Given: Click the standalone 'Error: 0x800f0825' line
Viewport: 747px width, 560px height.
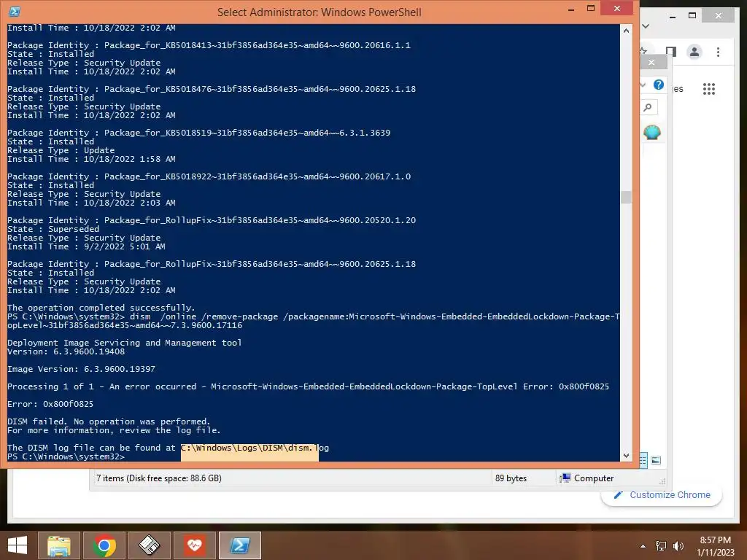Looking at the screenshot, I should [x=50, y=404].
